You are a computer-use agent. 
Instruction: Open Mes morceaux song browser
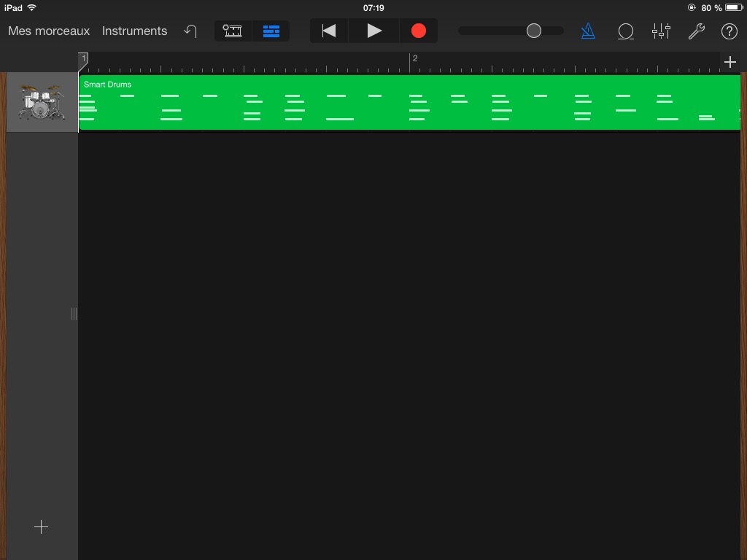pyautogui.click(x=49, y=31)
